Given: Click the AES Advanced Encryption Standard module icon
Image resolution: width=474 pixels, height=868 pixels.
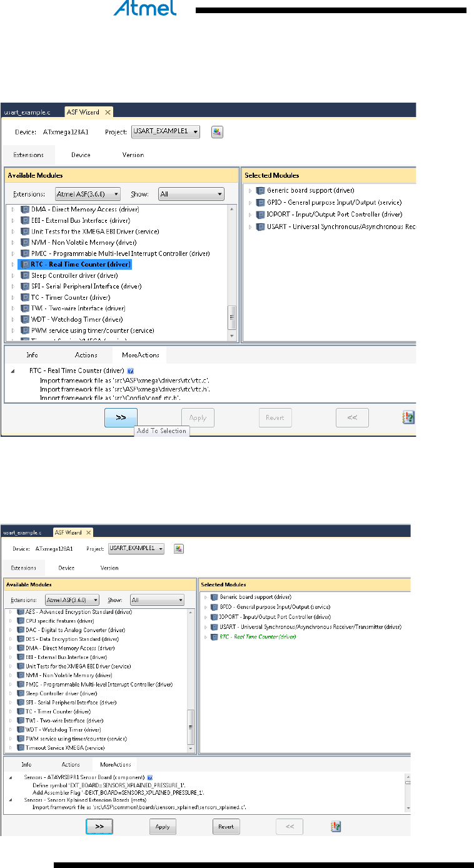Looking at the screenshot, I should pyautogui.click(x=21, y=611).
